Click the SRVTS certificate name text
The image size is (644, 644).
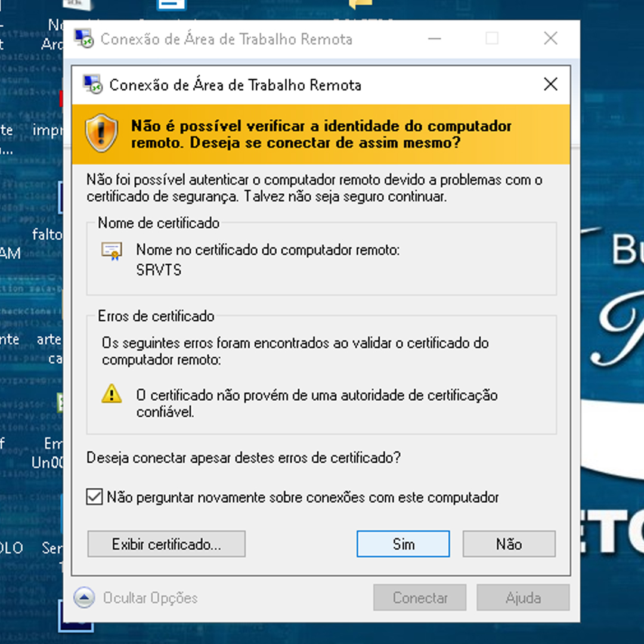(x=159, y=270)
